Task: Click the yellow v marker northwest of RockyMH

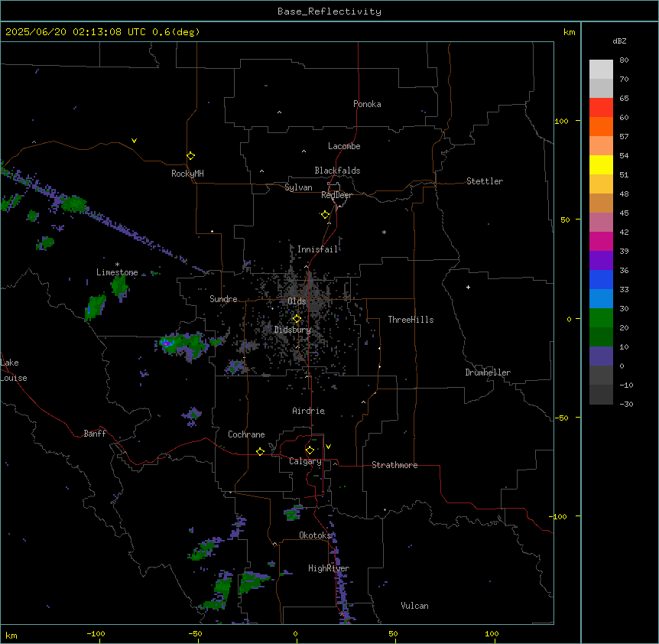Action: (x=134, y=141)
